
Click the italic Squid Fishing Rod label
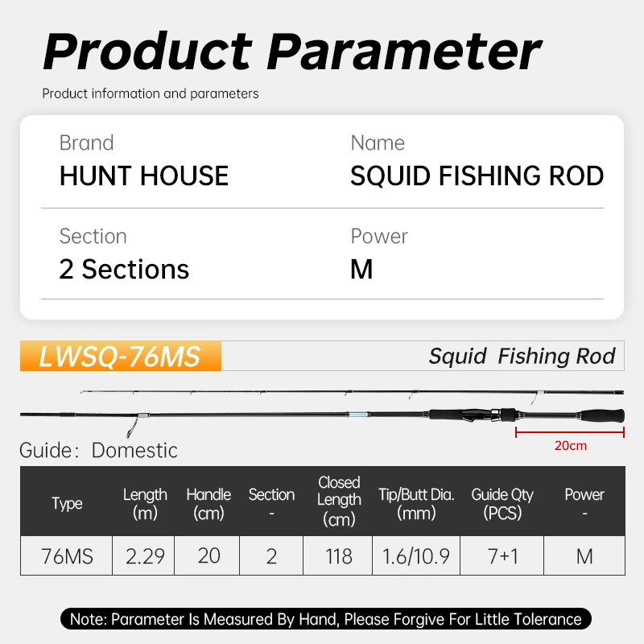click(522, 357)
